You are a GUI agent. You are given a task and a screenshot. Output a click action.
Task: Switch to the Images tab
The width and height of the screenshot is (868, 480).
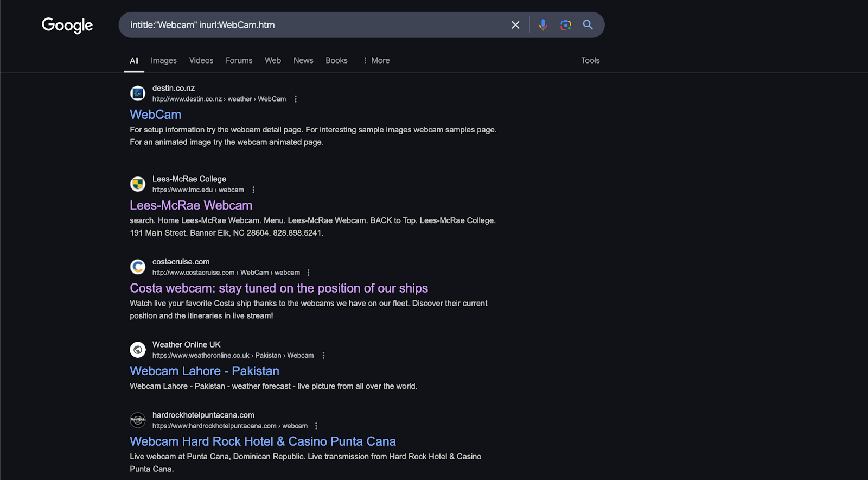click(164, 60)
